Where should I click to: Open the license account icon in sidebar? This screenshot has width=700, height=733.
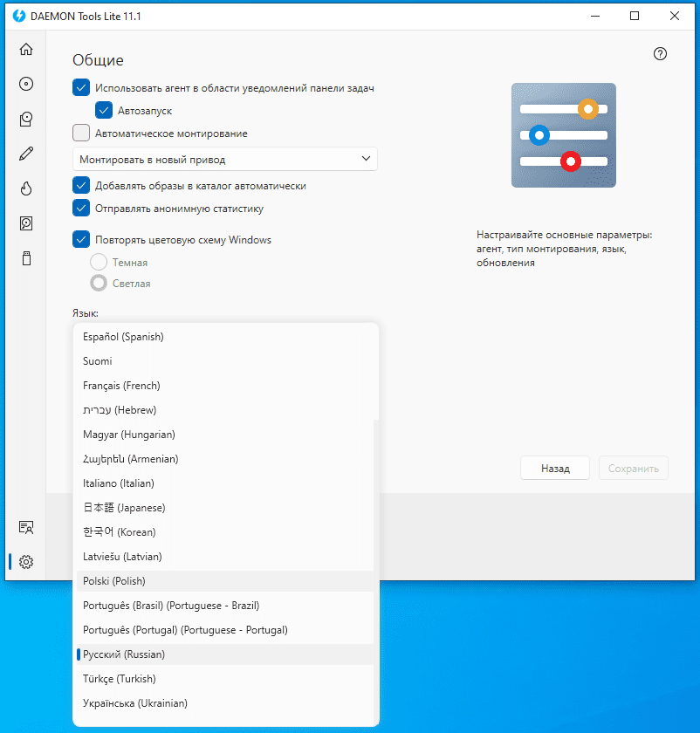(x=26, y=527)
